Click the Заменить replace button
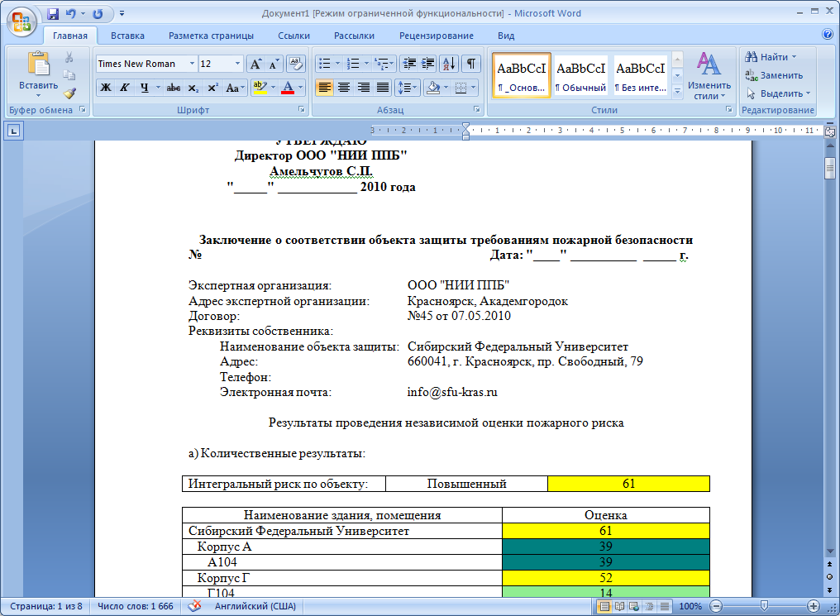 [774, 75]
